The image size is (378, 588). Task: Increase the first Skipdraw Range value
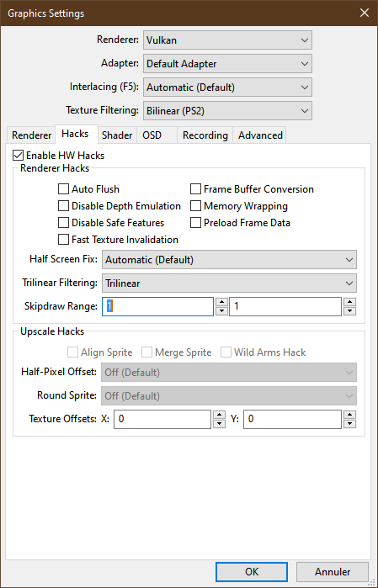222,302
